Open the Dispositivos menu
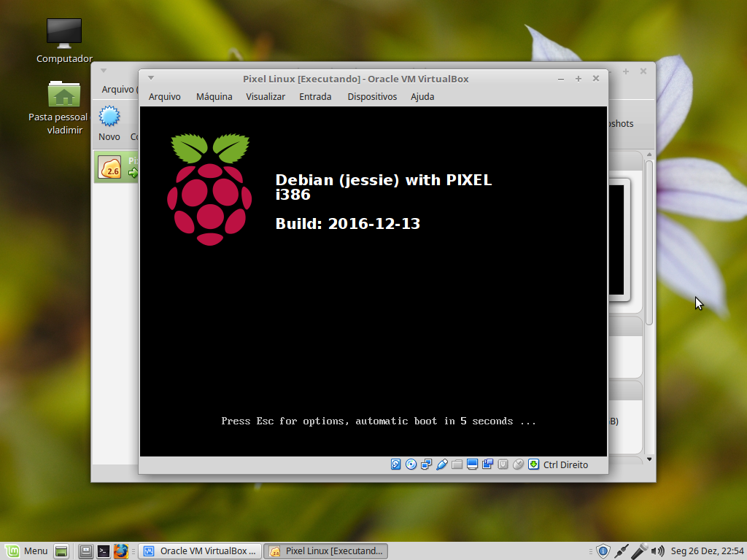Viewport: 747px width, 560px height. [372, 97]
